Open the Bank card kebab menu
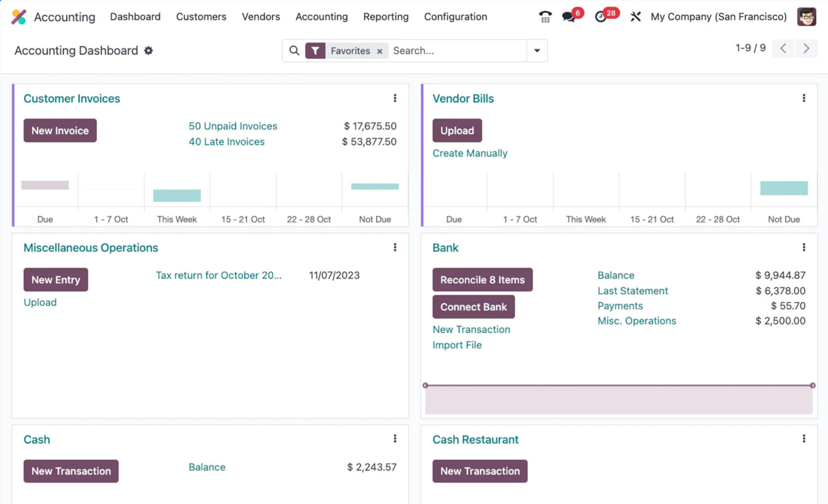Viewport: 828px width, 504px height. 804,247
